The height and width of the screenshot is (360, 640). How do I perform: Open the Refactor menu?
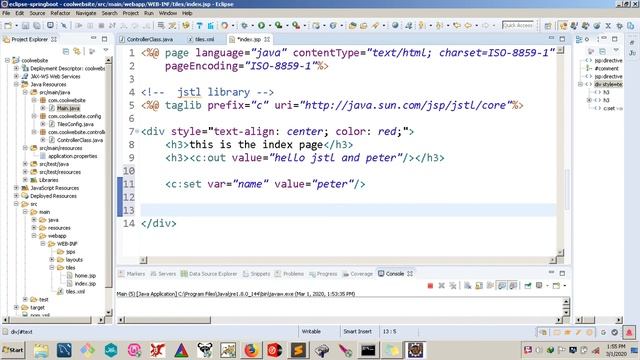(60, 13)
